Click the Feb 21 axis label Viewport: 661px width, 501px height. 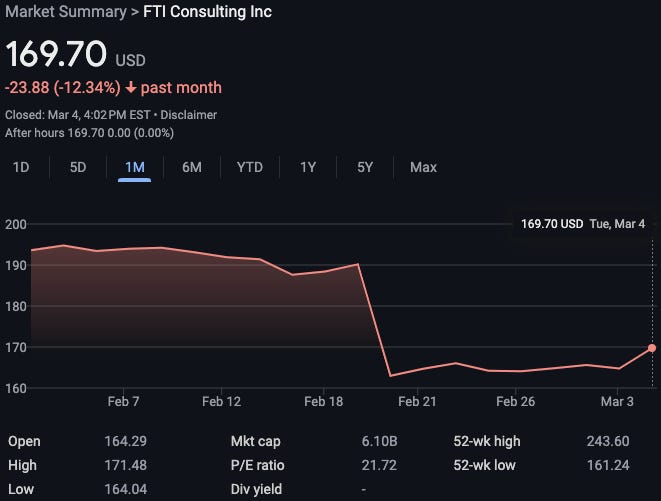(x=417, y=401)
